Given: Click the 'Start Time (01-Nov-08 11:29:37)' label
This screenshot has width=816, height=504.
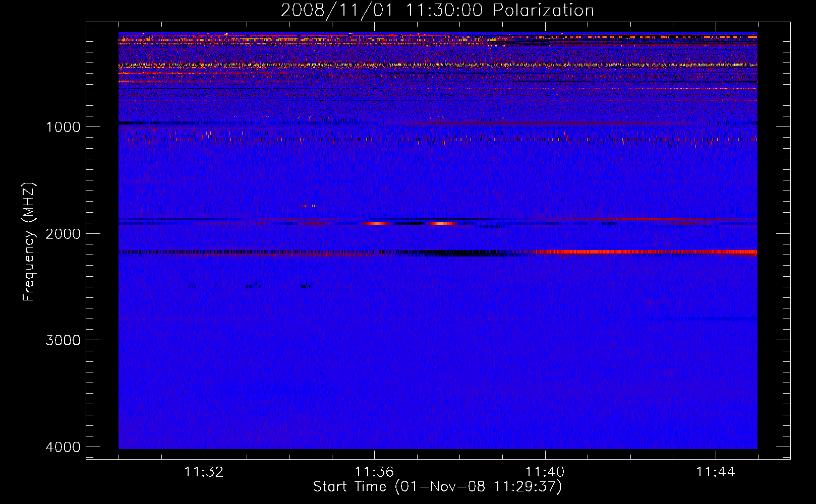Looking at the screenshot, I should pyautogui.click(x=437, y=487).
